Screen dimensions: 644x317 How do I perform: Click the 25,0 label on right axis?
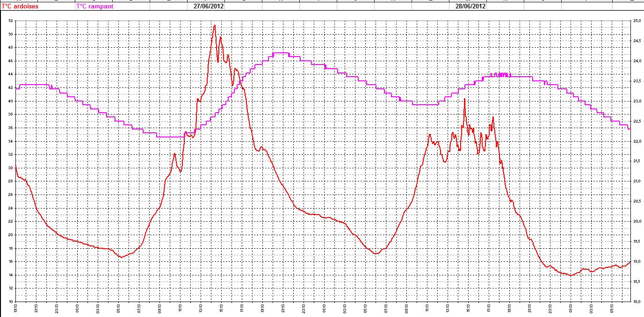(x=637, y=21)
